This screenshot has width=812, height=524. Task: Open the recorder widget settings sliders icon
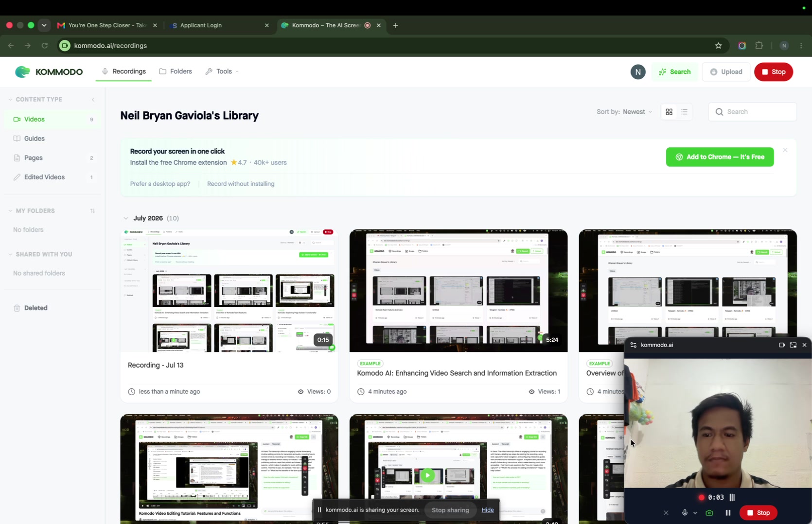pos(633,345)
